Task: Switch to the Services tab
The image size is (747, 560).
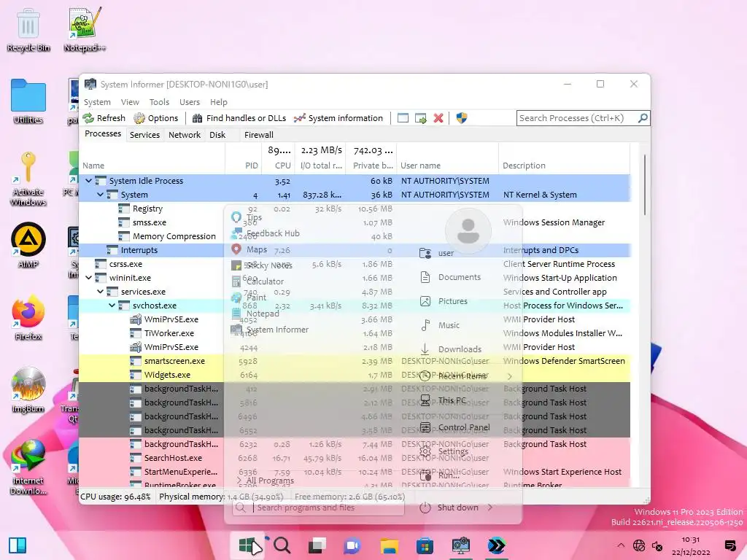Action: click(145, 135)
